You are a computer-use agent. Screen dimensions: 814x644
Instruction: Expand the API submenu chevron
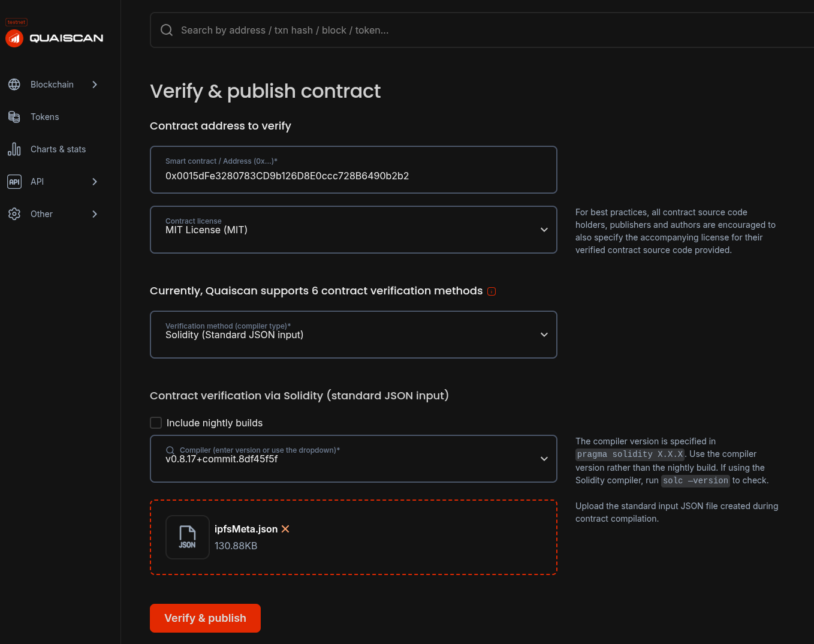tap(95, 182)
